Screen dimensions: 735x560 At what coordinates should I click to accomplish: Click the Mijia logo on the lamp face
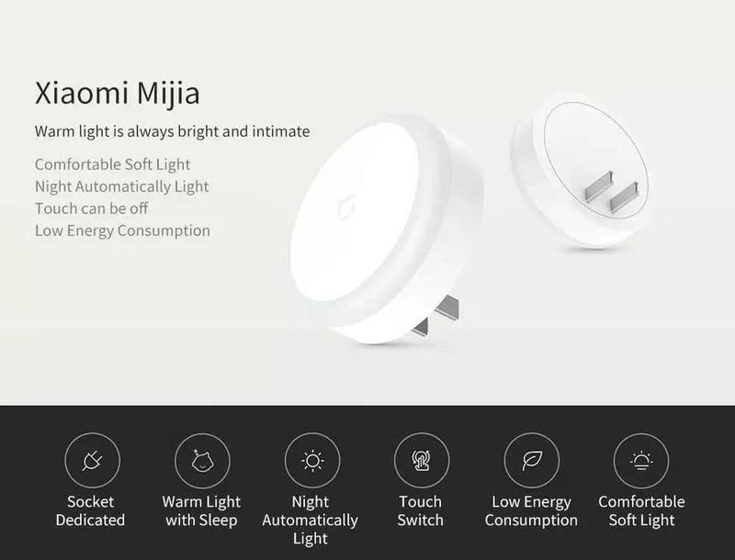coord(345,206)
